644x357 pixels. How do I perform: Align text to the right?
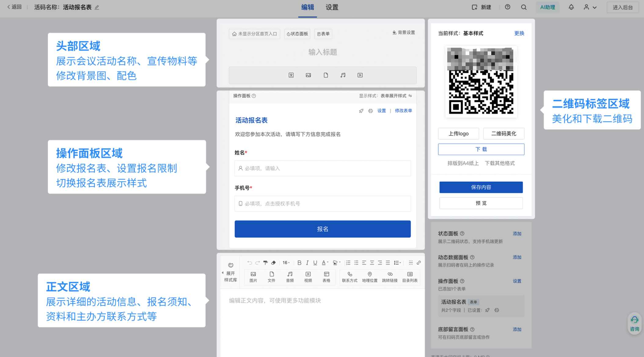pyautogui.click(x=380, y=263)
